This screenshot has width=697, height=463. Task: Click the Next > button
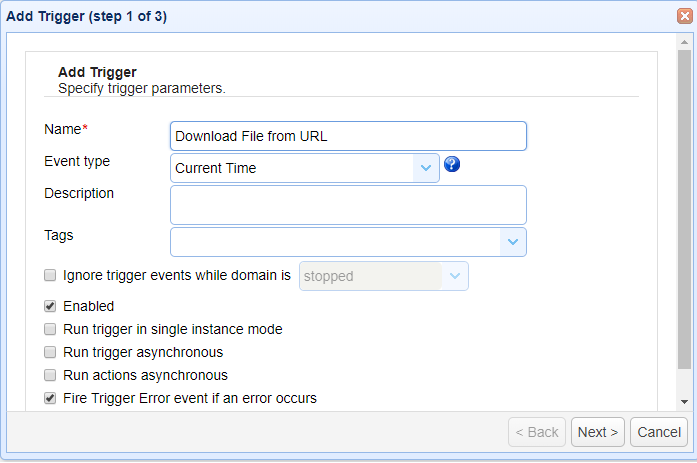point(598,432)
